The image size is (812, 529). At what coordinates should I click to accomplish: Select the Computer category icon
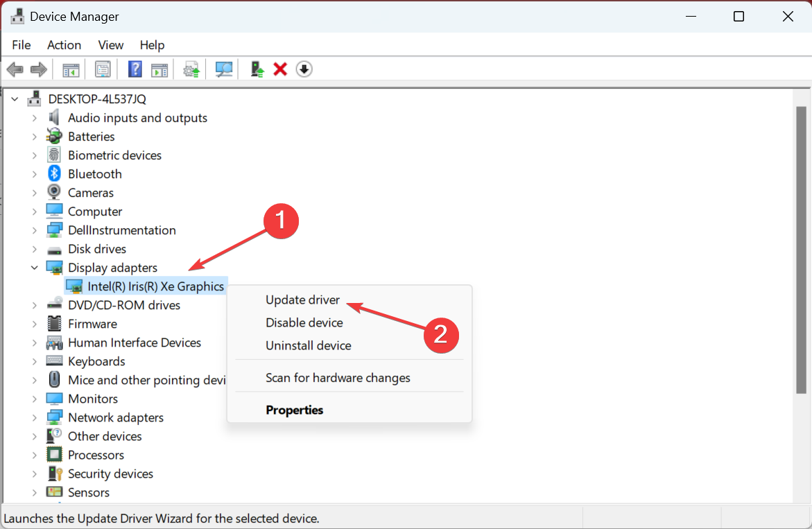pyautogui.click(x=54, y=211)
